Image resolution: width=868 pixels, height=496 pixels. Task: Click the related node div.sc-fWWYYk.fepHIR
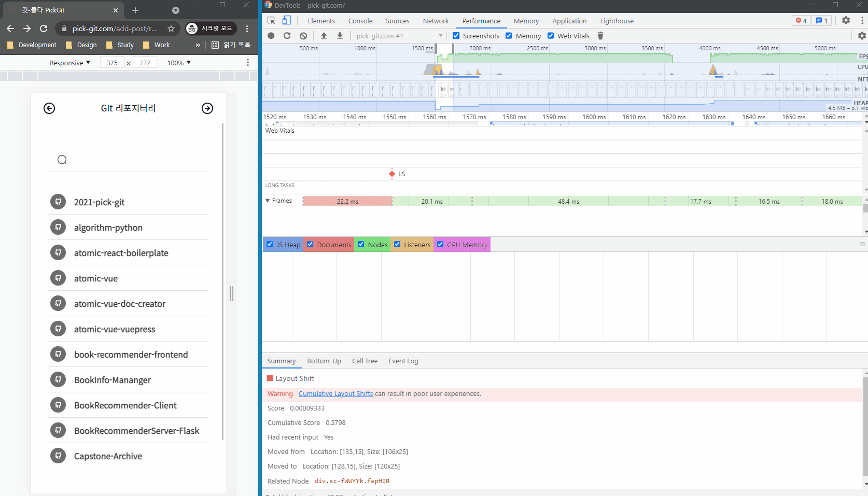click(x=352, y=481)
